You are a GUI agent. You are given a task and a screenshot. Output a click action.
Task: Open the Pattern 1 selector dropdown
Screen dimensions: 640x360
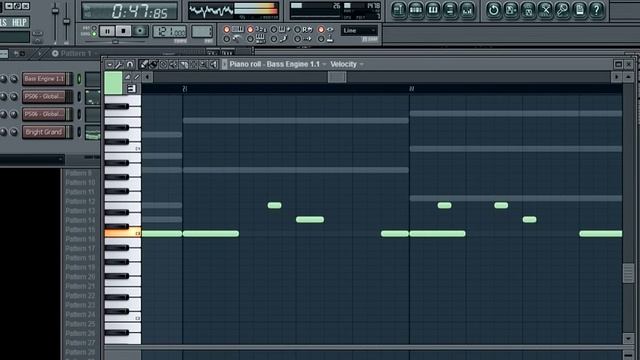point(76,53)
